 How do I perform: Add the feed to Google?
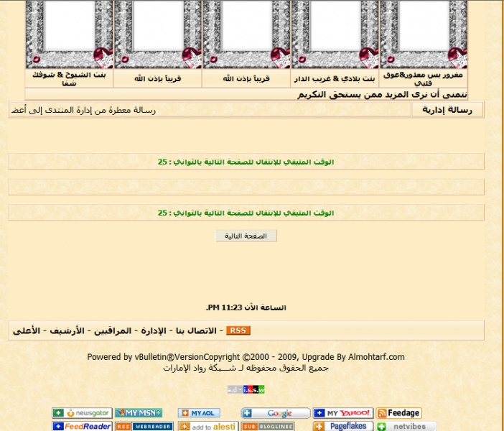(276, 413)
